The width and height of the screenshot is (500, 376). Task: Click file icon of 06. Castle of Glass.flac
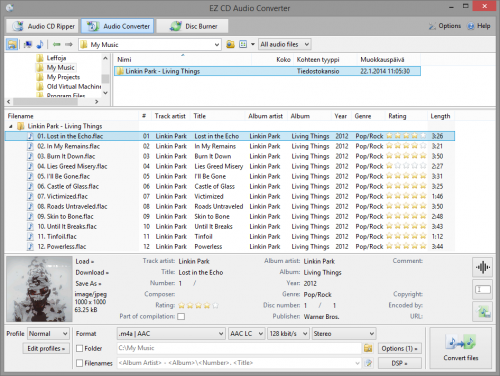pos(30,186)
